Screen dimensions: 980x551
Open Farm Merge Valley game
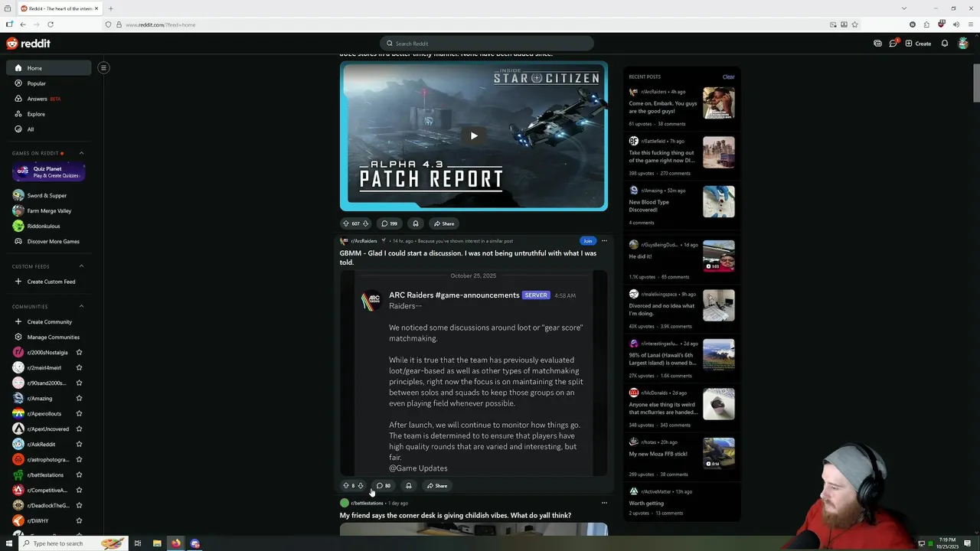48,210
